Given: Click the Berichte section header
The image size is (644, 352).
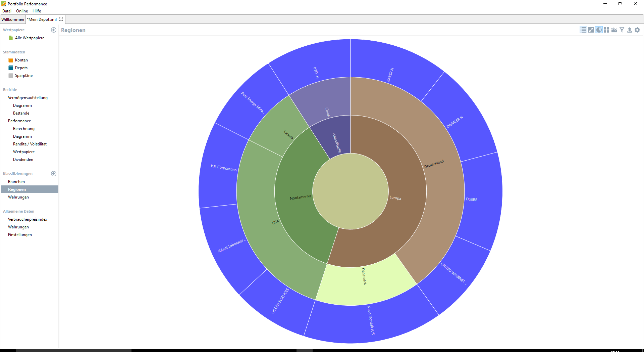Looking at the screenshot, I should (10, 90).
